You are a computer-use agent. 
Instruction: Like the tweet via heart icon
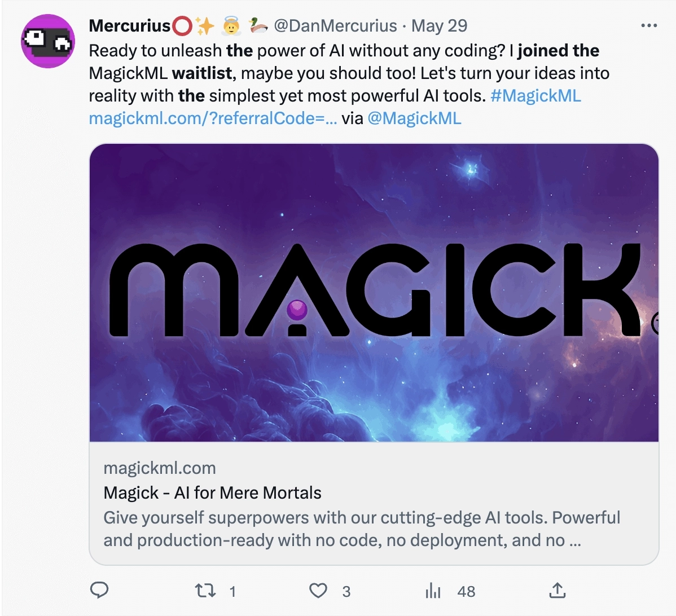tap(318, 591)
